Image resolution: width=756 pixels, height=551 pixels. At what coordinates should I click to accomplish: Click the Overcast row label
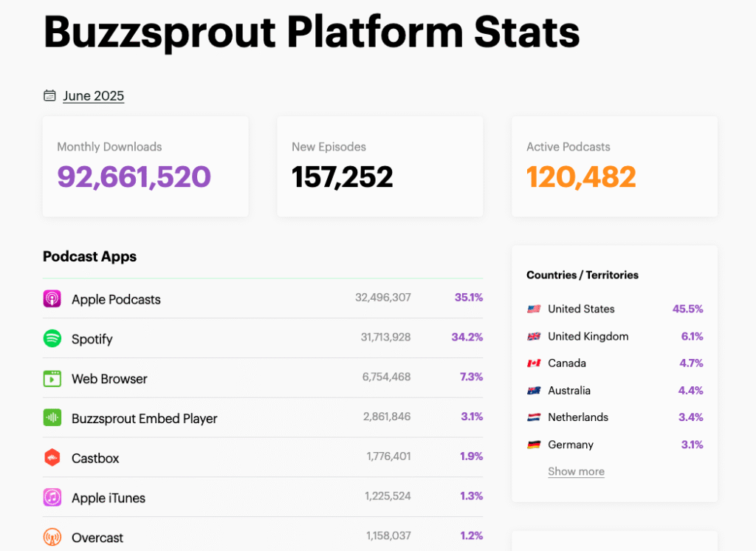(x=97, y=538)
